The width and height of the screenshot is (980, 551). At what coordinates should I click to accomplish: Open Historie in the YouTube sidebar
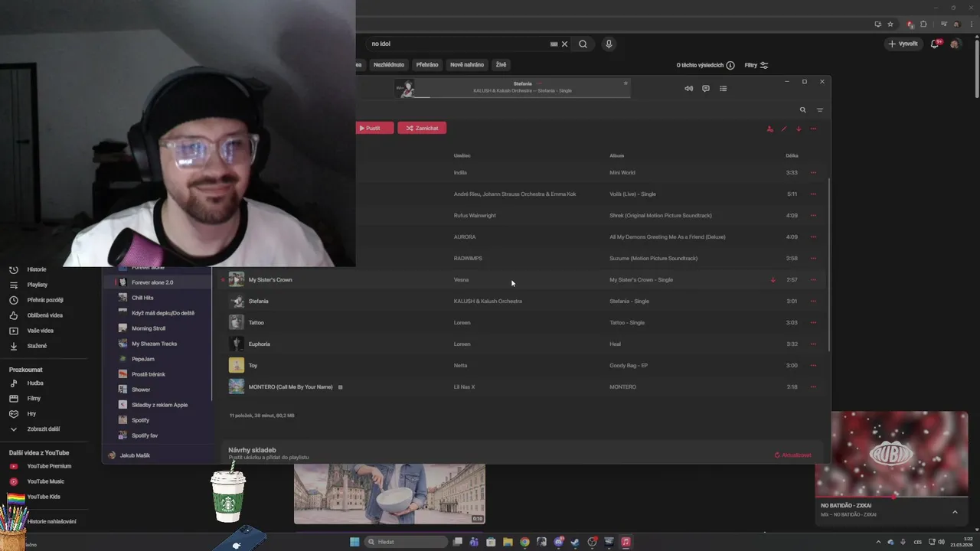(37, 269)
